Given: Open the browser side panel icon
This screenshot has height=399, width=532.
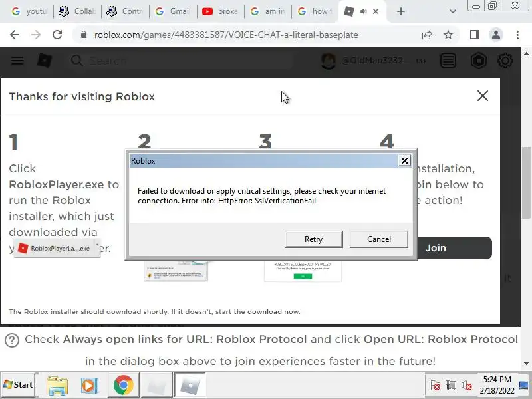Looking at the screenshot, I should [x=475, y=35].
